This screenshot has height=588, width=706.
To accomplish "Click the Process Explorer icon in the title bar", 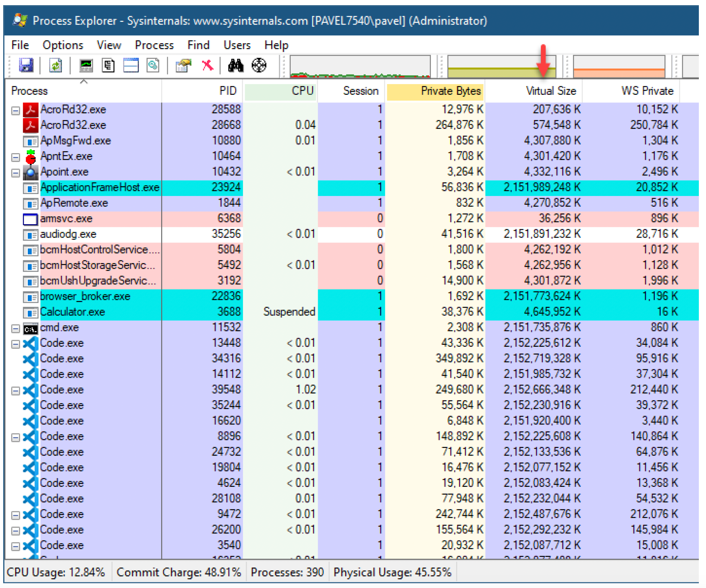I will click(20, 20).
